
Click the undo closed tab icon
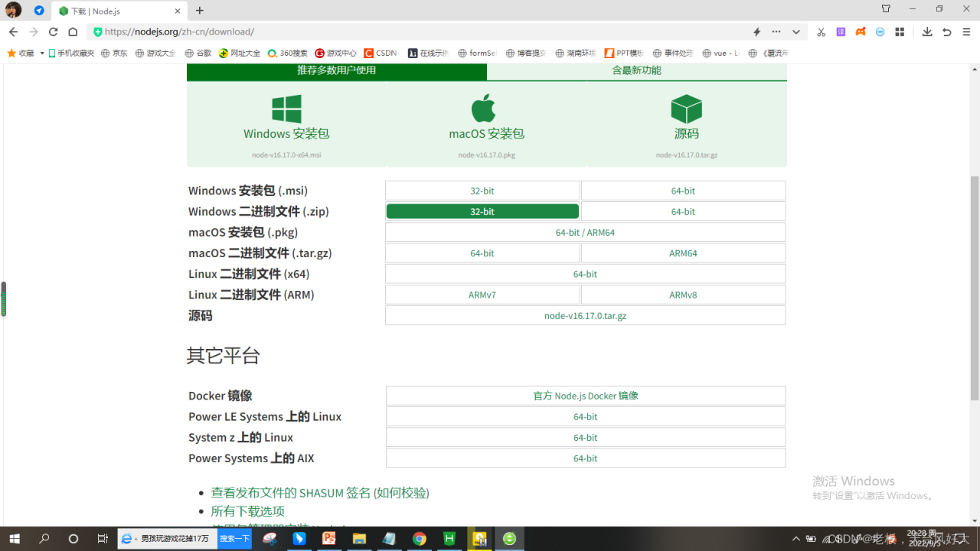946,32
